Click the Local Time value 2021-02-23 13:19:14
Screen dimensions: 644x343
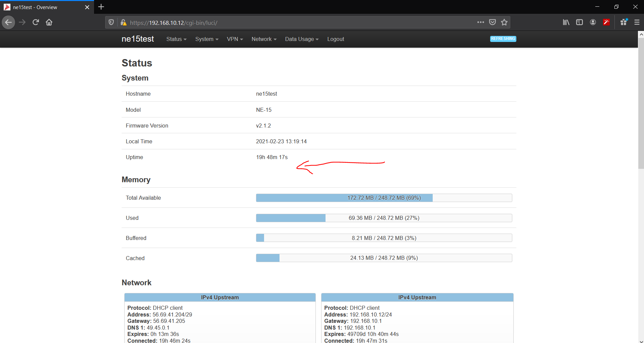[x=281, y=141]
